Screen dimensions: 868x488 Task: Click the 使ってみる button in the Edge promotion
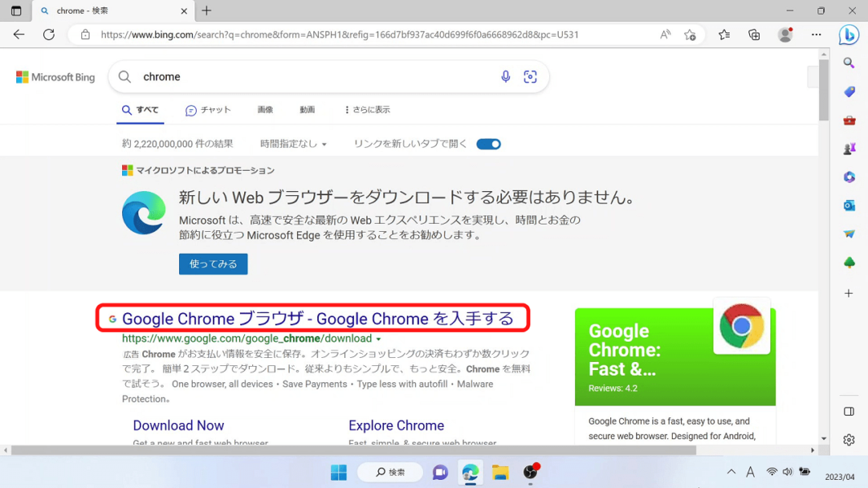pyautogui.click(x=213, y=264)
